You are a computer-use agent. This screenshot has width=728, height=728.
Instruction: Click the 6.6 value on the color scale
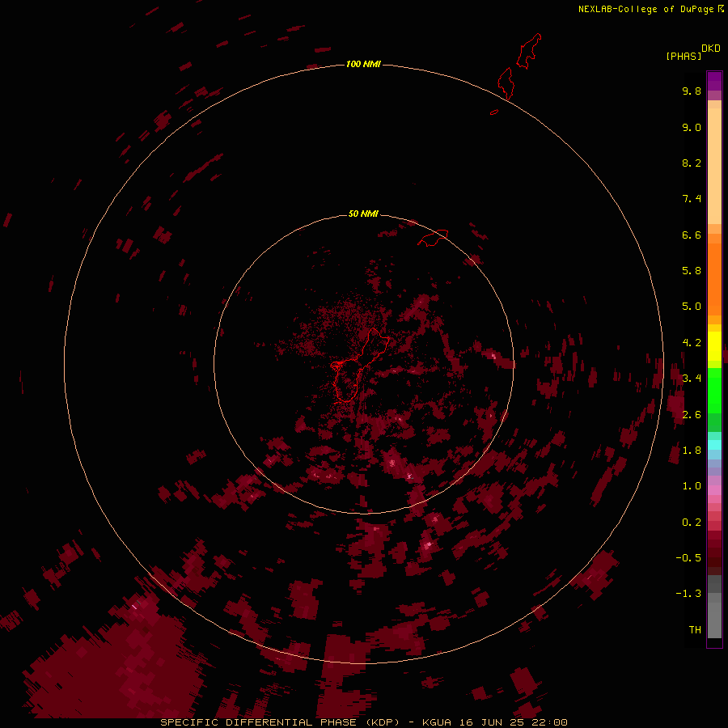point(692,235)
